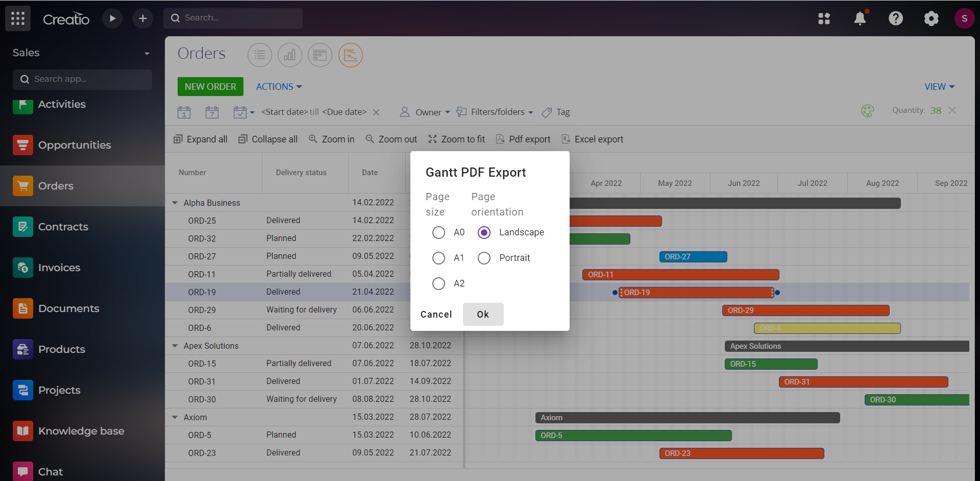Open notifications via the bell icon
This screenshot has width=980, height=481.
861,18
